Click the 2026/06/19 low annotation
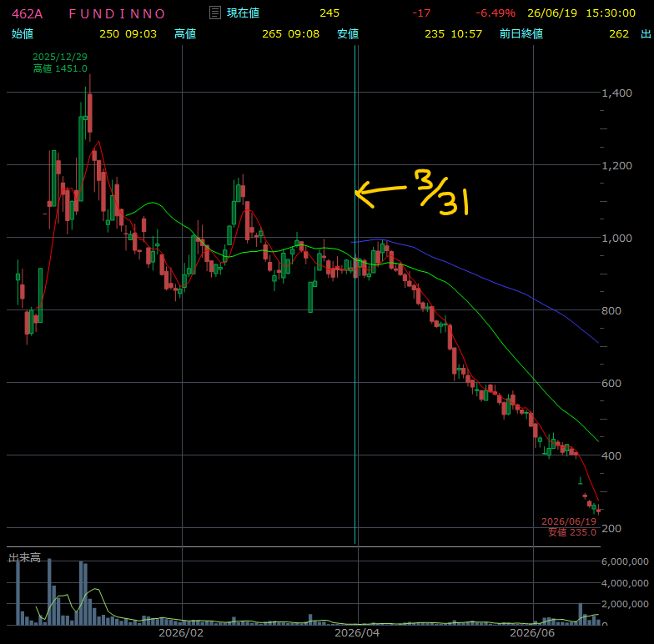The height and width of the screenshot is (644, 654). coord(569,521)
